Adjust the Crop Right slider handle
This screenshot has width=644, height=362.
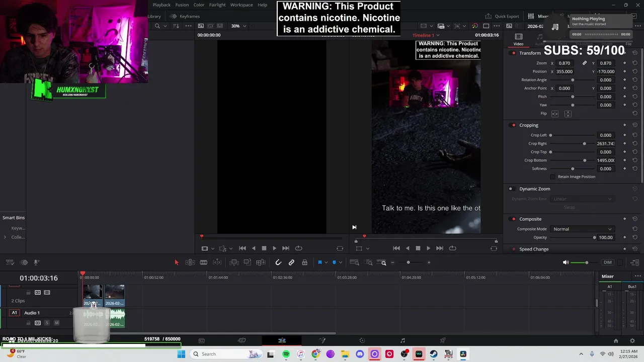click(584, 144)
